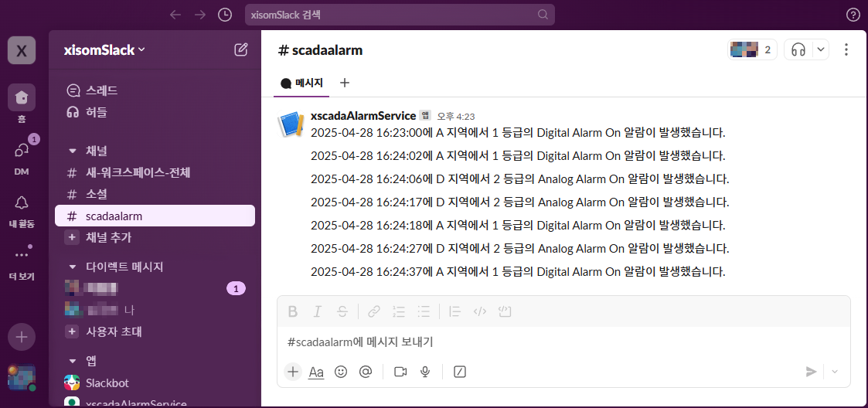This screenshot has width=868, height=408.
Task: Open the emoji picker
Action: click(x=341, y=372)
